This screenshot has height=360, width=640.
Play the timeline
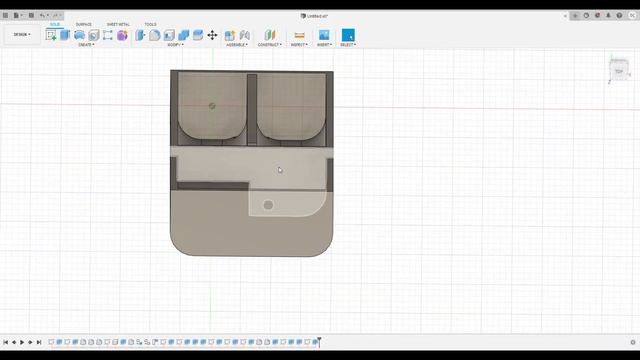click(22, 342)
